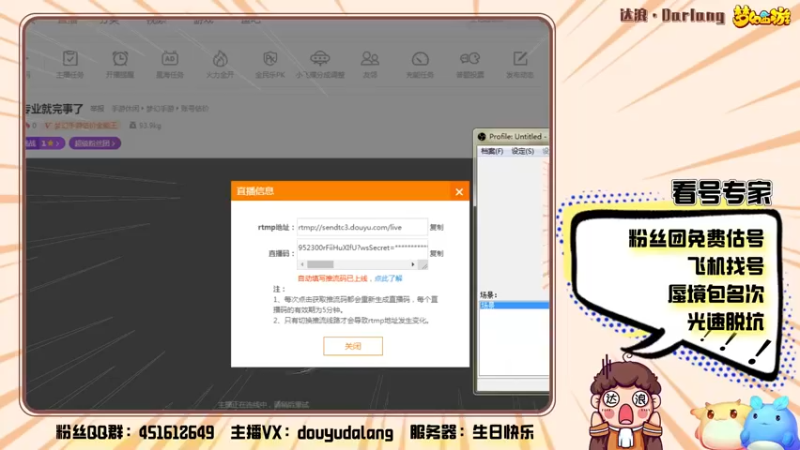800x450 pixels.
Task: Open 档案(F) menu in OBS window
Action: point(492,152)
